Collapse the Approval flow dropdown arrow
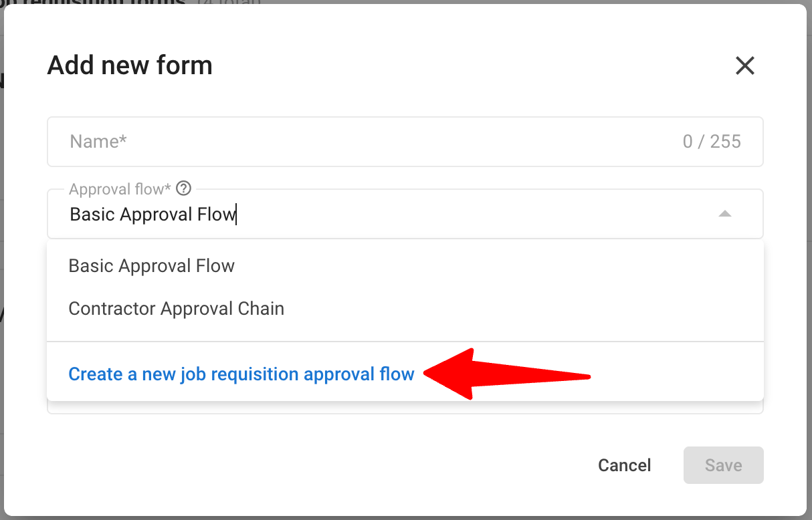This screenshot has height=520, width=812. (724, 214)
